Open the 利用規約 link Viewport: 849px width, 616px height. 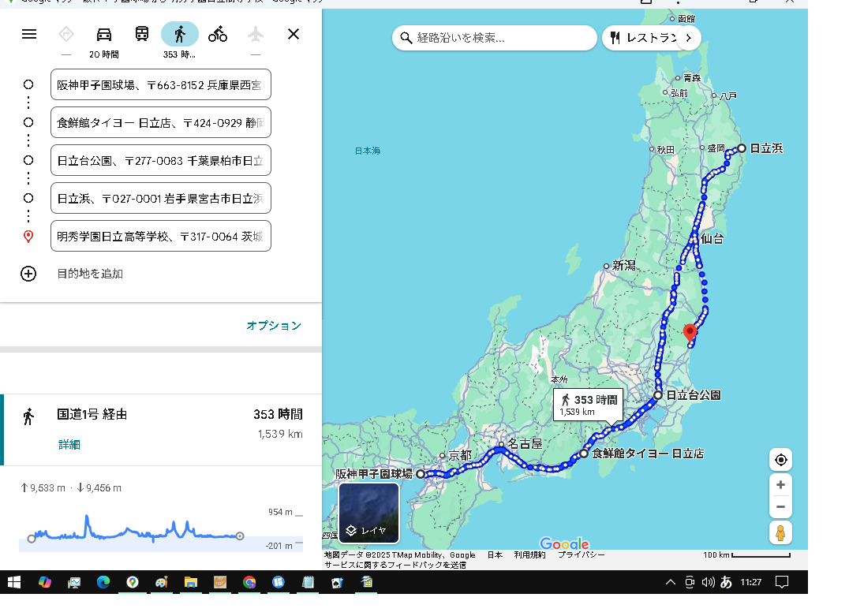(x=529, y=554)
